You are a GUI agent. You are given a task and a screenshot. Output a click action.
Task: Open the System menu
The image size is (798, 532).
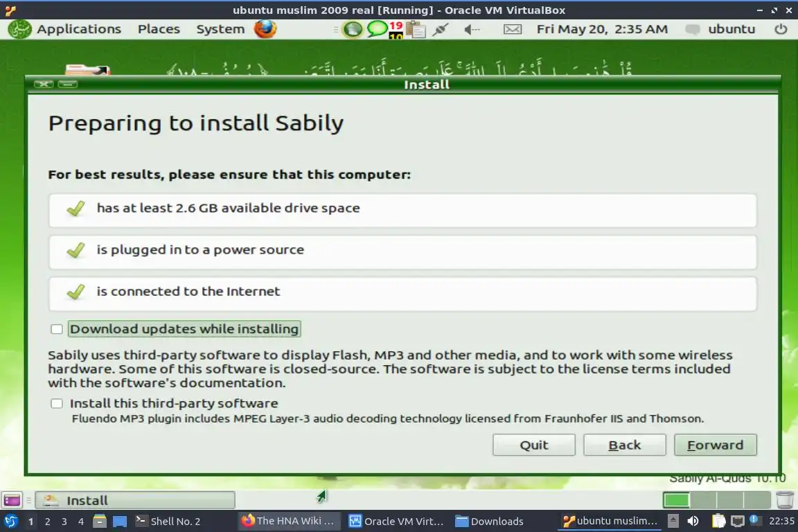click(220, 29)
